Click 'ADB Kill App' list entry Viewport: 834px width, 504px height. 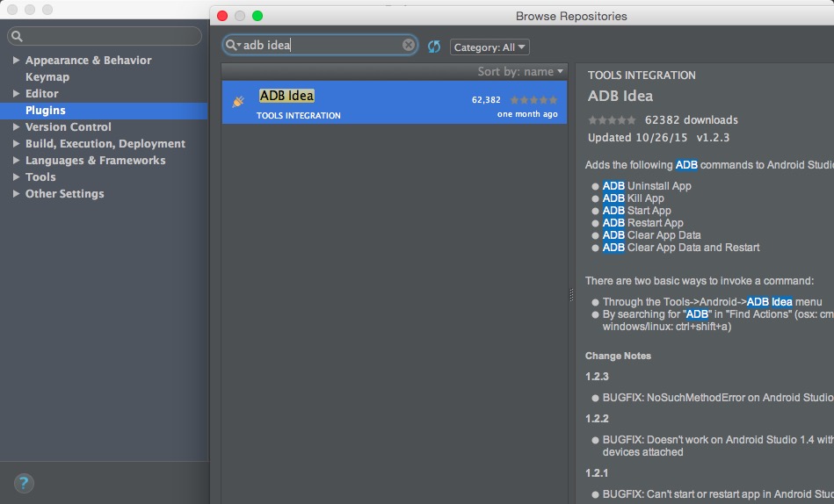click(x=633, y=198)
